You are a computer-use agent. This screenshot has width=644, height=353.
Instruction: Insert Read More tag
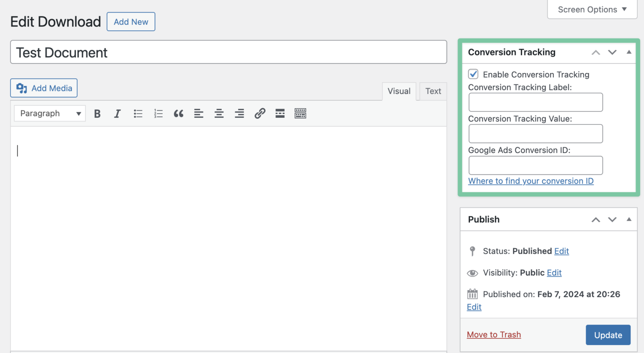[280, 114]
